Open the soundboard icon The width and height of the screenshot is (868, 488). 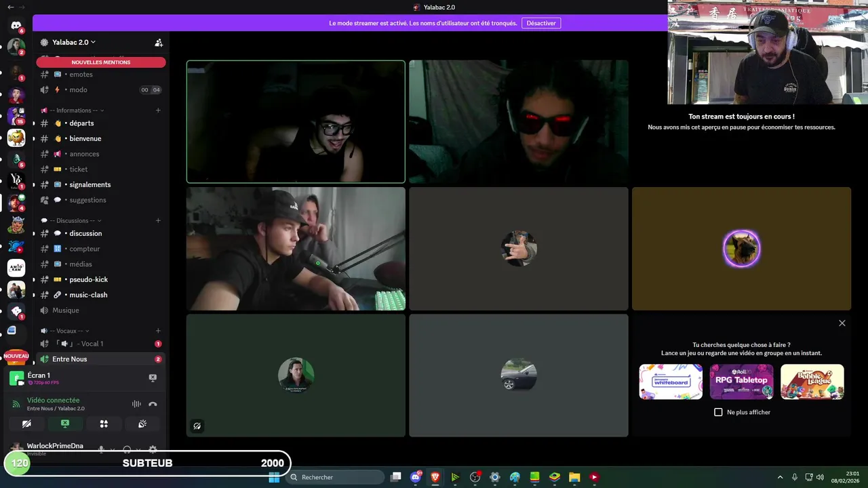142,424
